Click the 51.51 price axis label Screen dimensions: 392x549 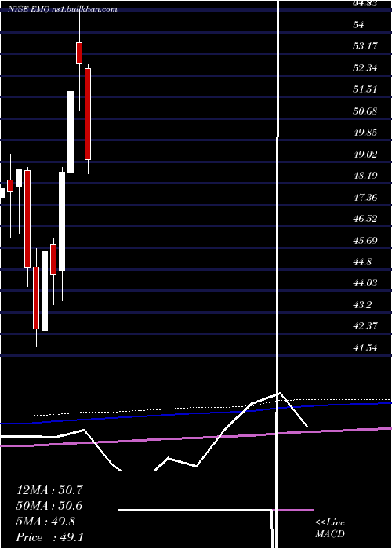coord(365,89)
